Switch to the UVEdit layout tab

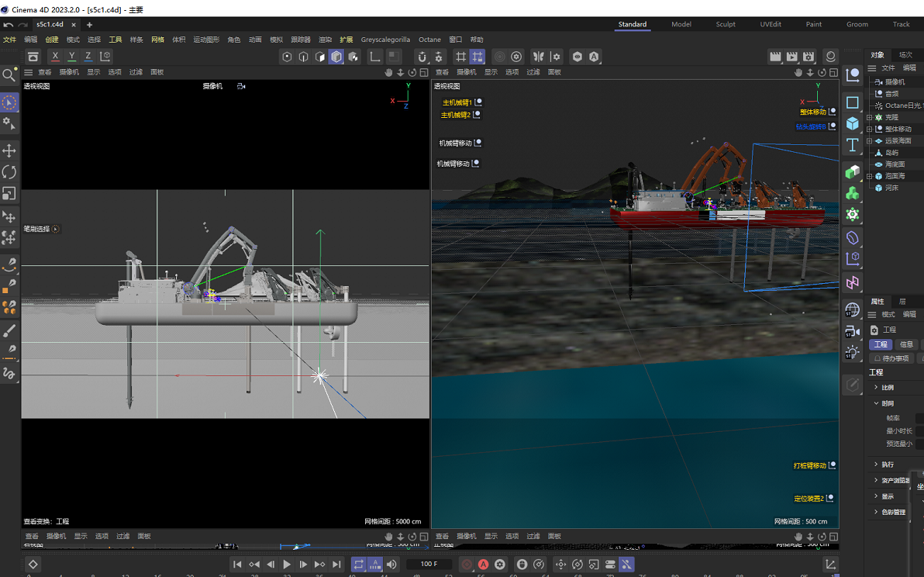(x=771, y=24)
